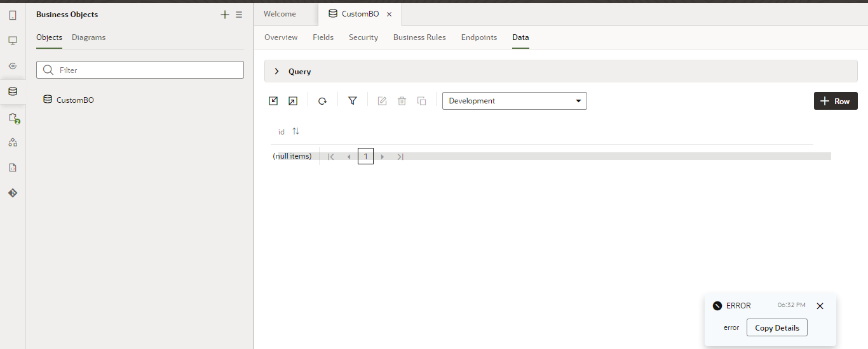Go to next page of results
Image resolution: width=868 pixels, height=349 pixels.
point(383,157)
